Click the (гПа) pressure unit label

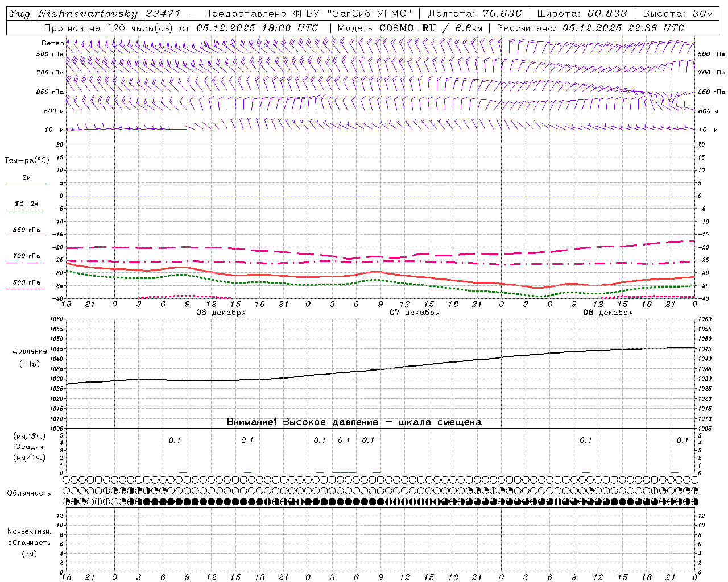[x=30, y=364]
